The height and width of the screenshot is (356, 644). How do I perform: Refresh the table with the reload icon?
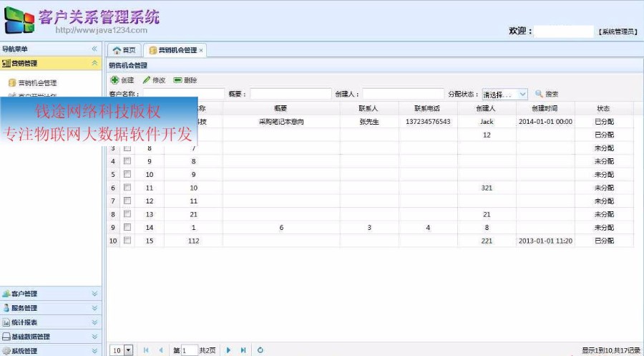pyautogui.click(x=260, y=350)
